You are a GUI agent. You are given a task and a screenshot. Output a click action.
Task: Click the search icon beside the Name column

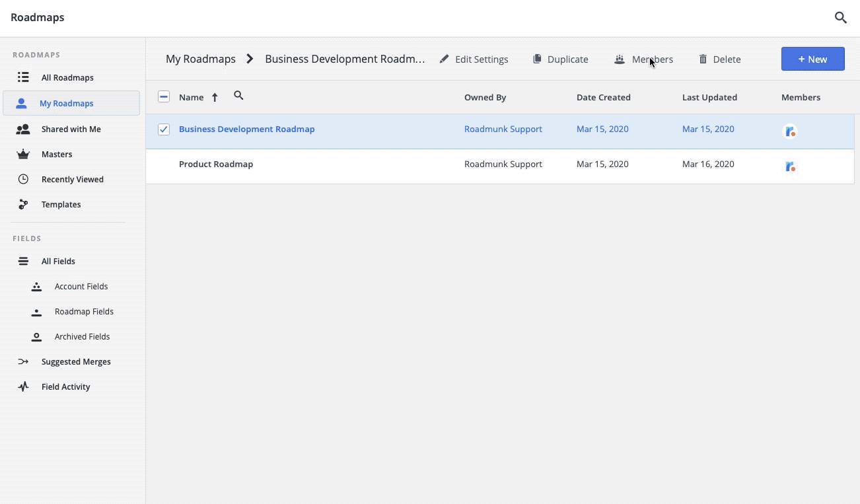[238, 96]
